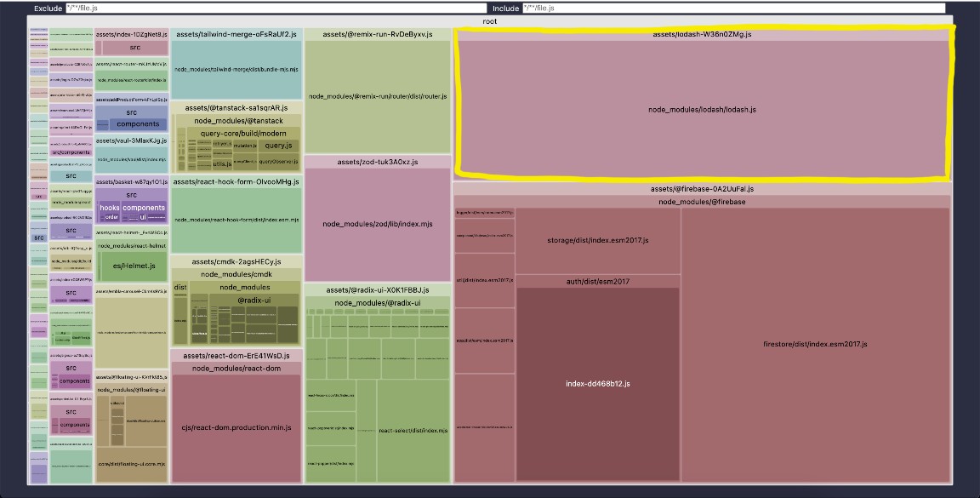
Task: Select react-hook-form/dist/index.esm.mjs block
Action: (236, 220)
